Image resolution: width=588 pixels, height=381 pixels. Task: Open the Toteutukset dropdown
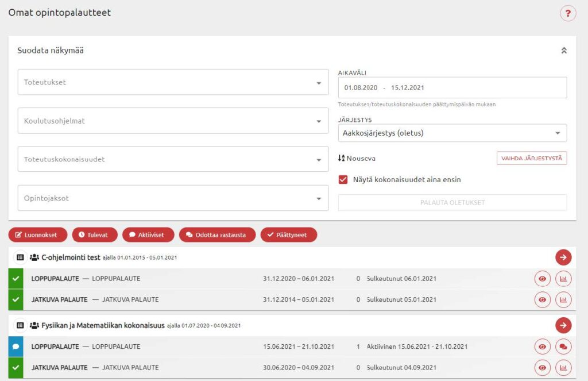[x=173, y=82]
